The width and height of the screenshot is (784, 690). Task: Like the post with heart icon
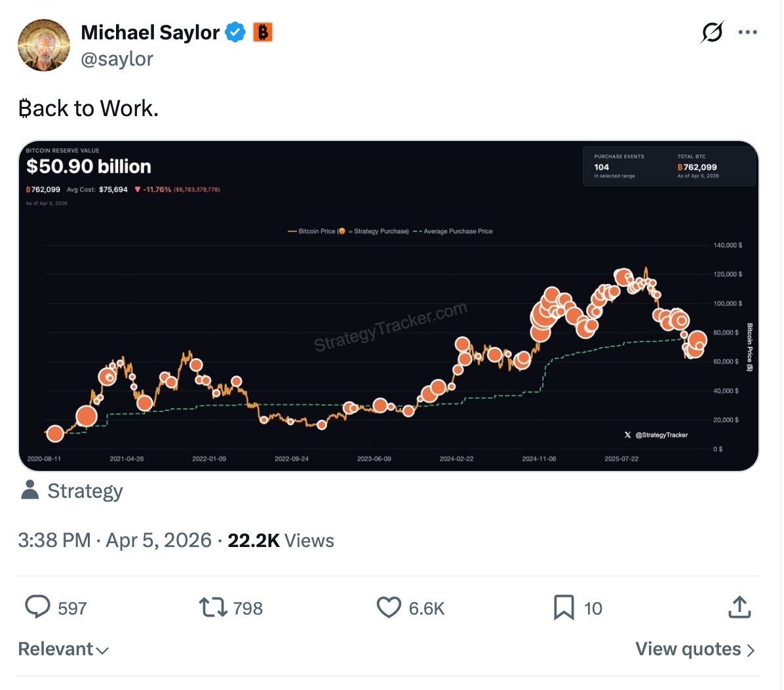pyautogui.click(x=389, y=607)
